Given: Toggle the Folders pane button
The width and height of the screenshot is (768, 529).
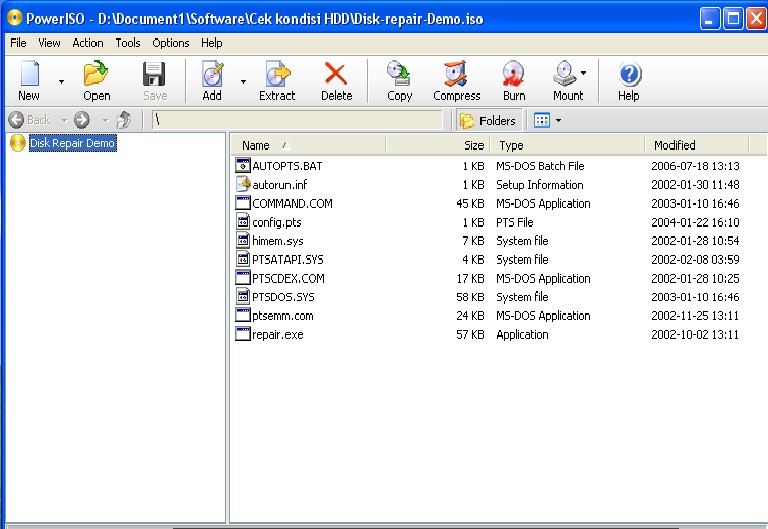Looking at the screenshot, I should tap(488, 120).
